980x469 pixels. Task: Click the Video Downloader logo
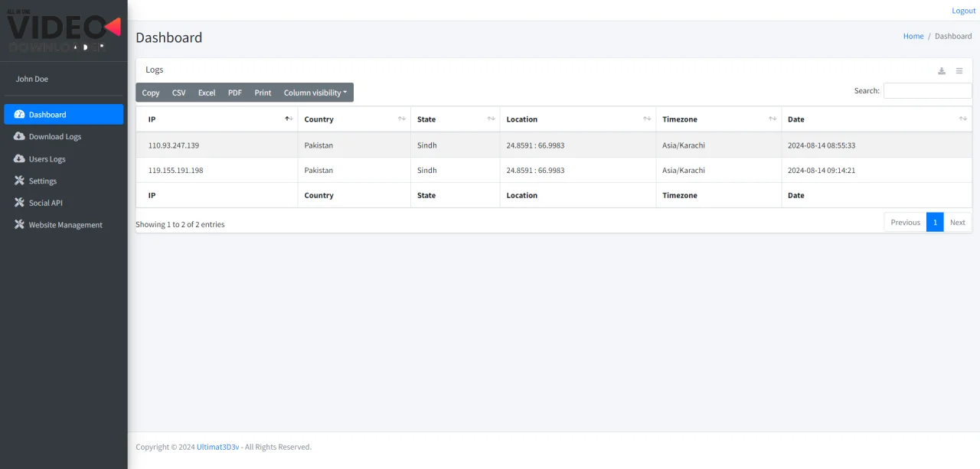tap(64, 31)
